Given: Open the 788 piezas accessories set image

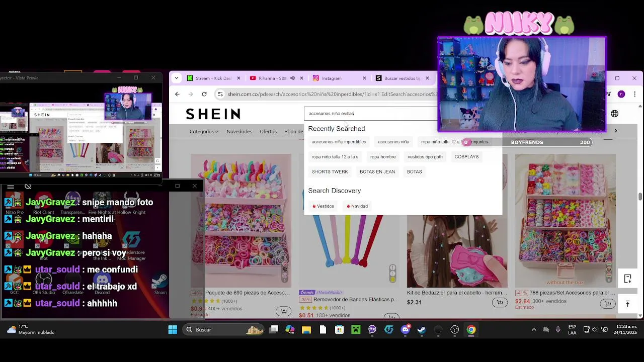Looking at the screenshot, I should (565, 220).
